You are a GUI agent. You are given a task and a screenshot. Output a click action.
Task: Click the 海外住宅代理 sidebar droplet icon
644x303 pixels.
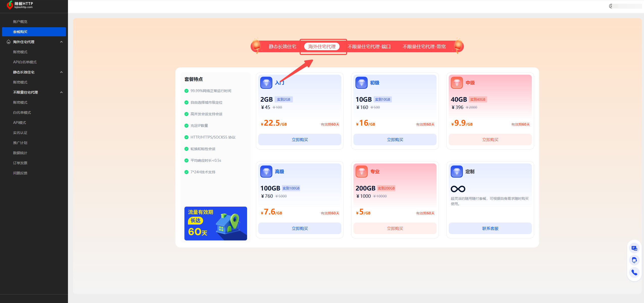(9, 42)
